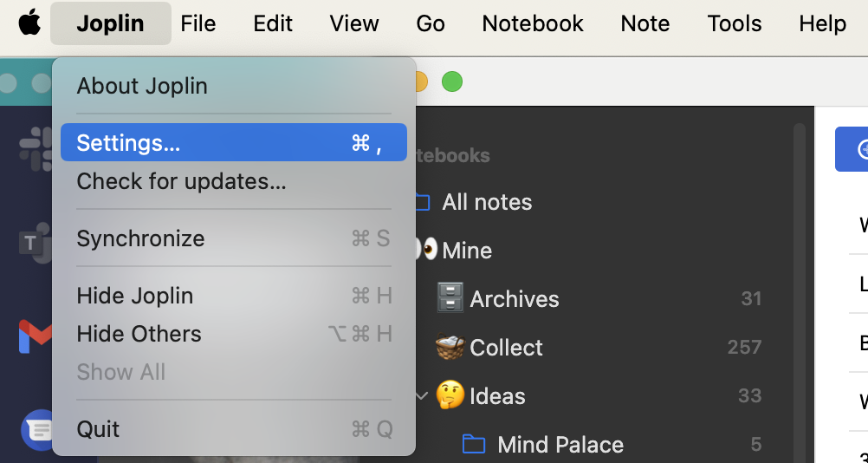The height and width of the screenshot is (463, 868).
Task: Open the Apple menu
Action: tap(29, 23)
